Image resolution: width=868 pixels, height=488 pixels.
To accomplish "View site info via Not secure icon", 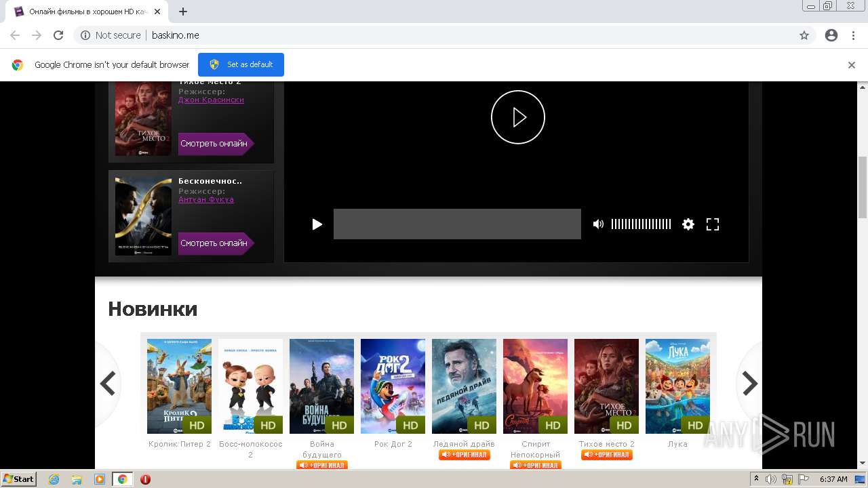I will coord(85,35).
